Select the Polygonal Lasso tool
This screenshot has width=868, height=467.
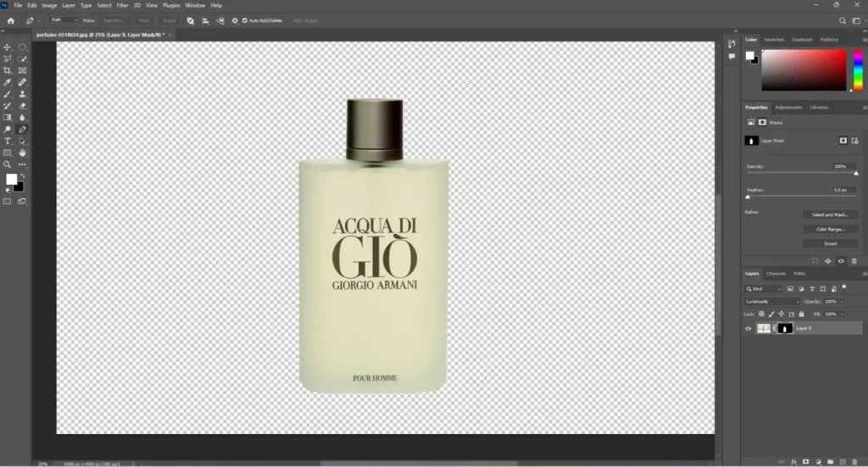7,58
